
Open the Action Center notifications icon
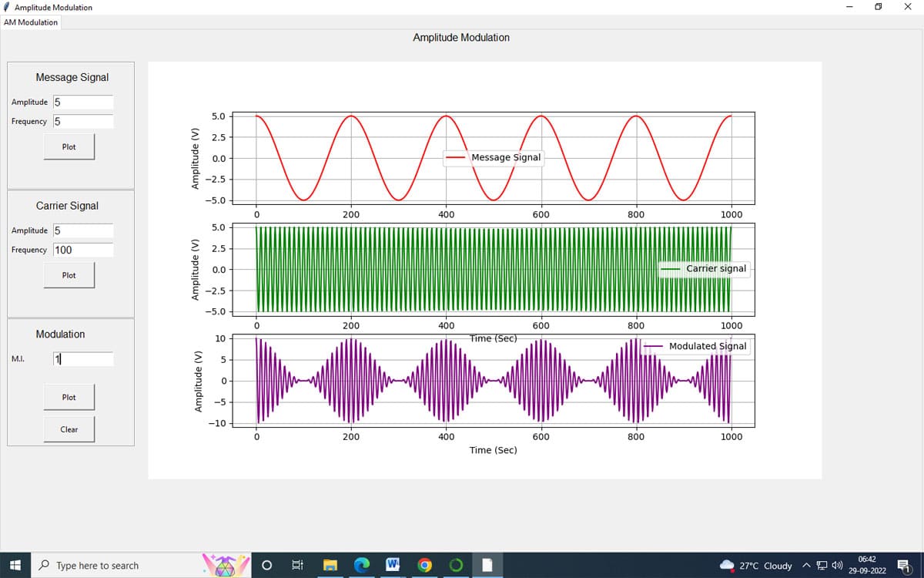[x=906, y=565]
